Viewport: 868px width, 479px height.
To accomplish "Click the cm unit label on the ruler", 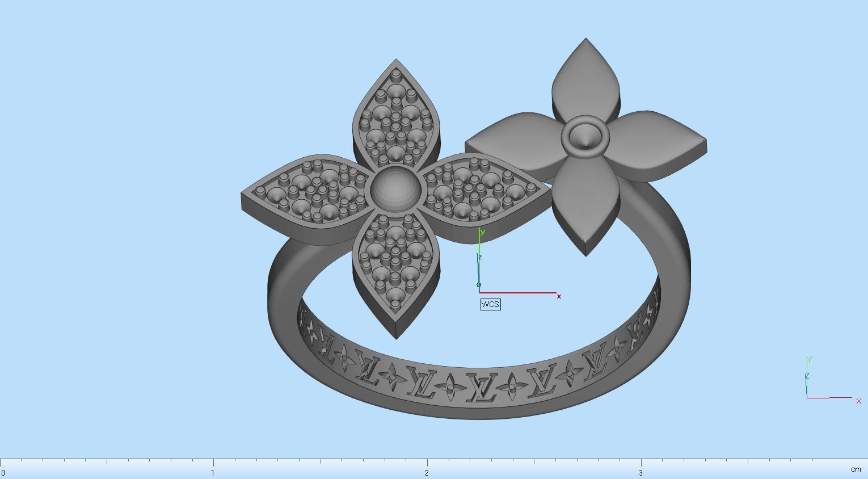I will pos(856,469).
